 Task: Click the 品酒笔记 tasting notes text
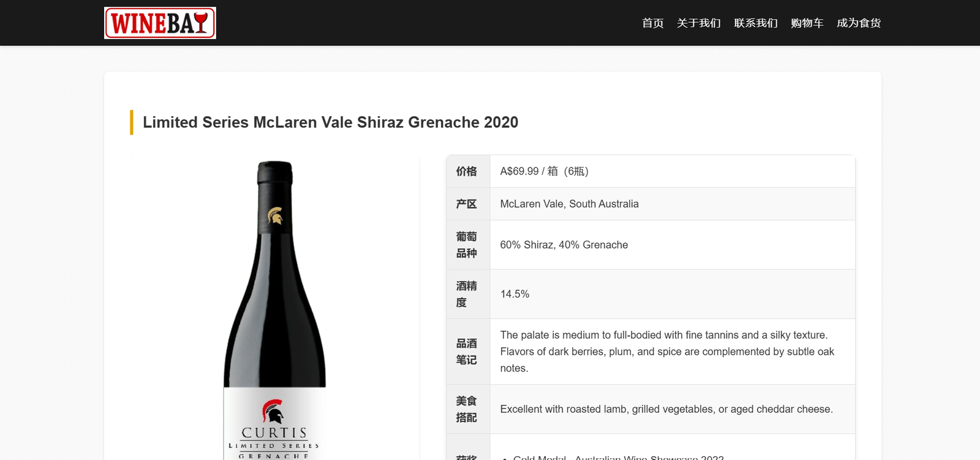point(667,352)
